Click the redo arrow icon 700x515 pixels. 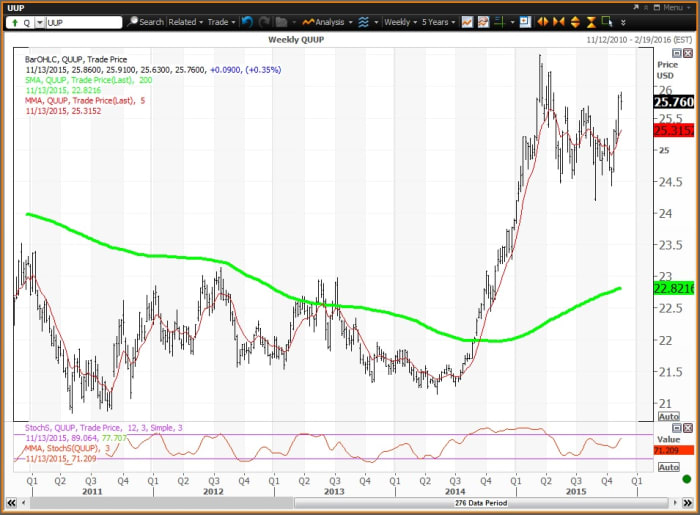click(263, 21)
